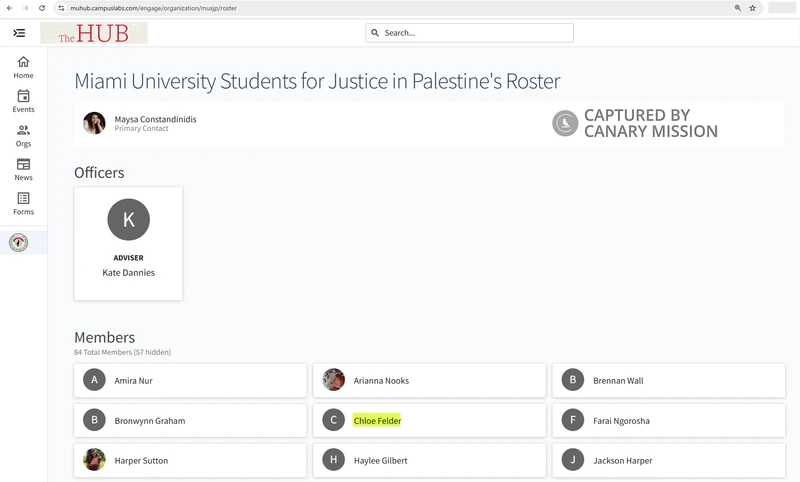800x482 pixels.
Task: Open Maysa Constandinidis profile photo
Action: [94, 123]
